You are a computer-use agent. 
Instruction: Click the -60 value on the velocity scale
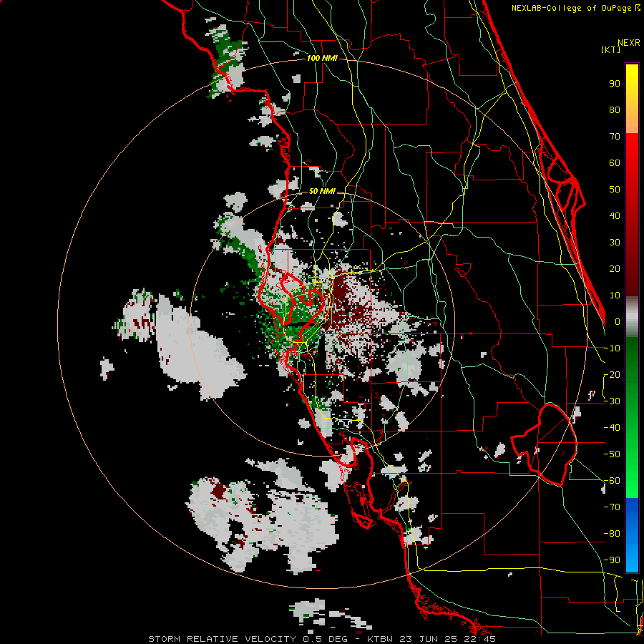(612, 481)
